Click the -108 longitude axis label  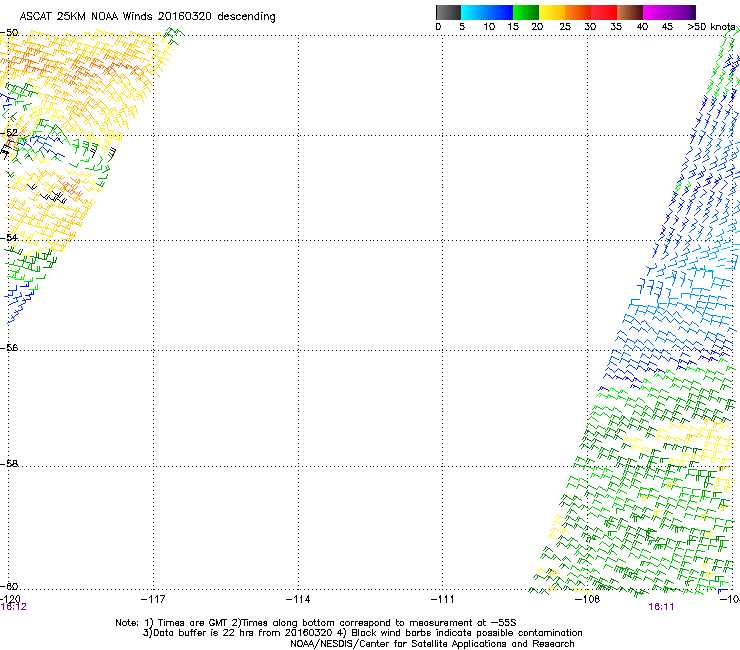pos(587,599)
